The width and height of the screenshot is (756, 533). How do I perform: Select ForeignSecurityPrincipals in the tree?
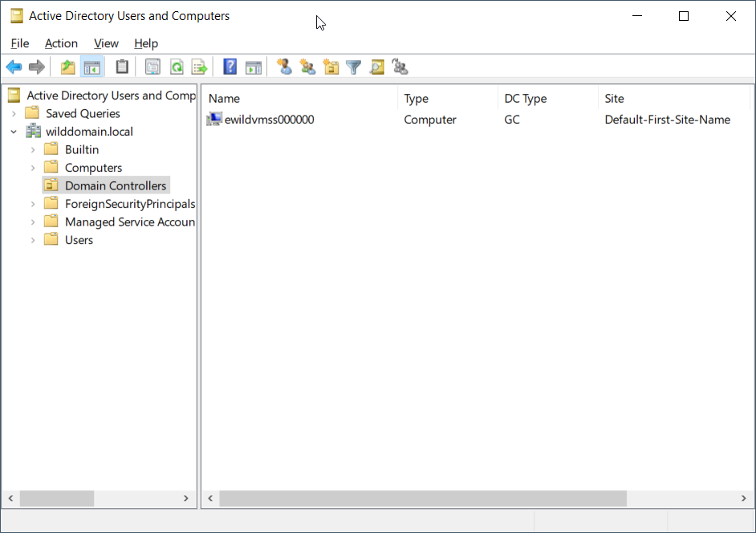tap(130, 204)
